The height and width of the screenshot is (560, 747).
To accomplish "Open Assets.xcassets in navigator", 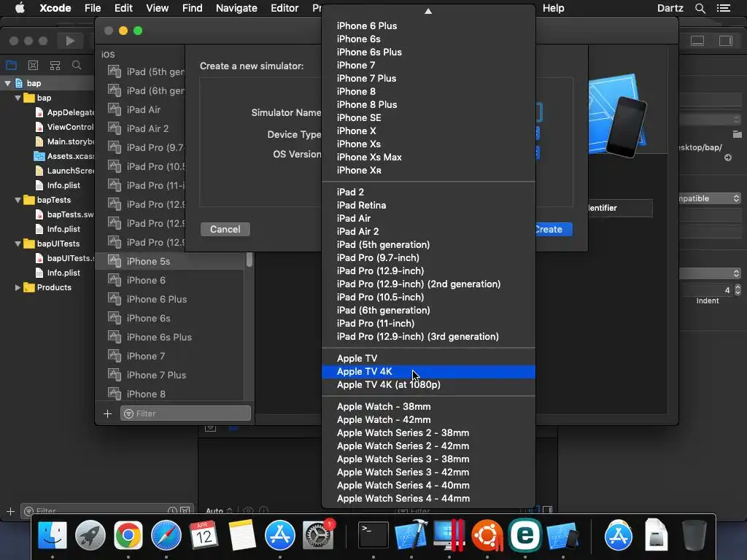I will pyautogui.click(x=64, y=156).
